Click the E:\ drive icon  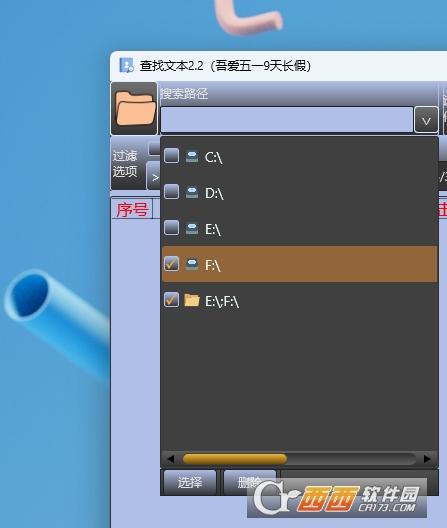[x=192, y=229]
